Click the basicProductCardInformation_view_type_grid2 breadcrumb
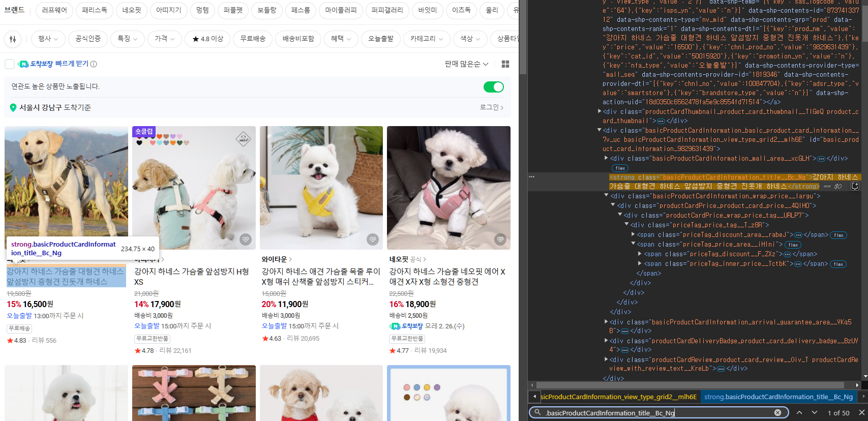Image resolution: width=868 pixels, height=421 pixels. click(618, 397)
